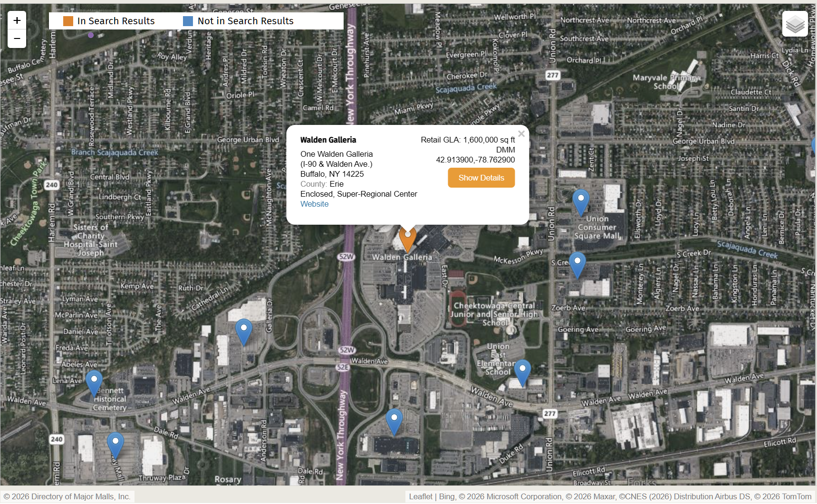Select blue marker near Thruway Plaza
This screenshot has height=504, width=817.
click(115, 445)
